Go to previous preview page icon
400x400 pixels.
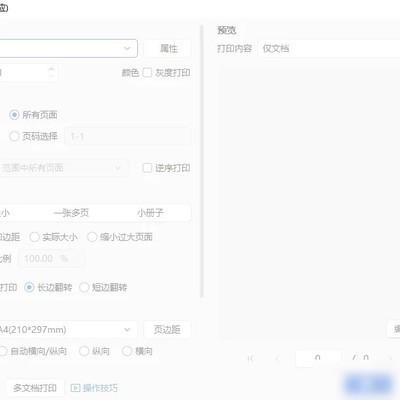(x=277, y=358)
